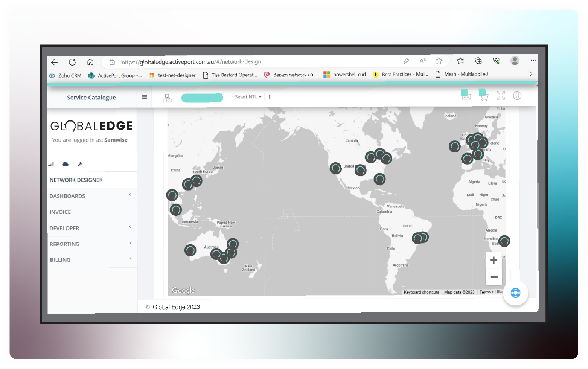Open the Dashboards menu item
Screen dimensions: 588x369
[x=92, y=196]
